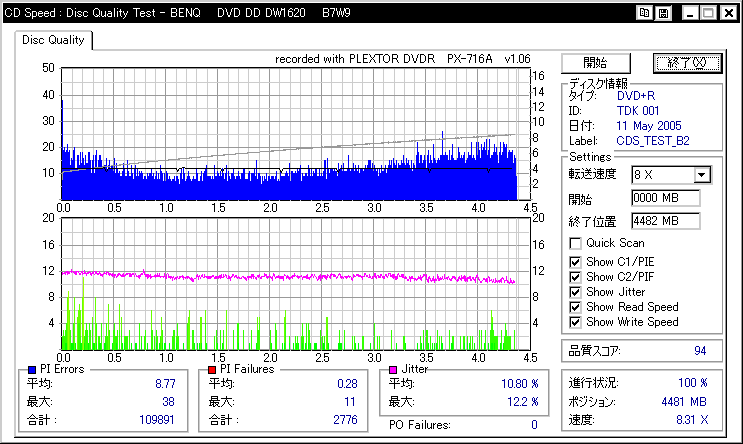Minimize the CD Speed window

(x=690, y=13)
